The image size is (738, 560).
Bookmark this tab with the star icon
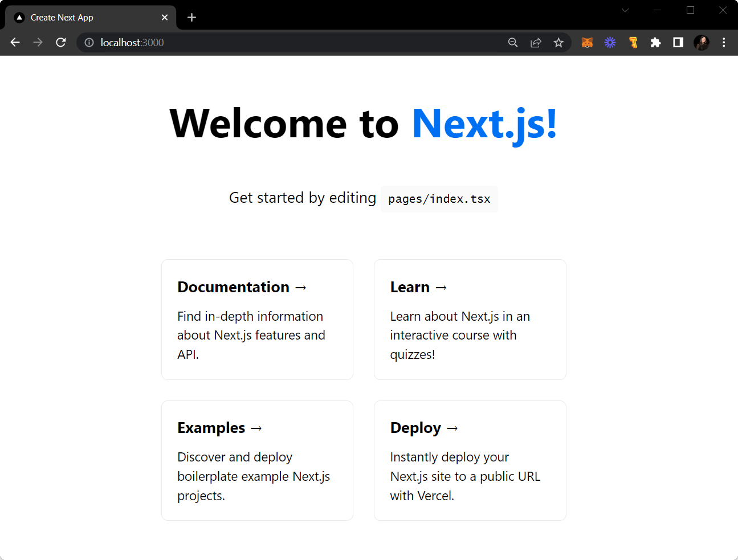click(x=558, y=43)
